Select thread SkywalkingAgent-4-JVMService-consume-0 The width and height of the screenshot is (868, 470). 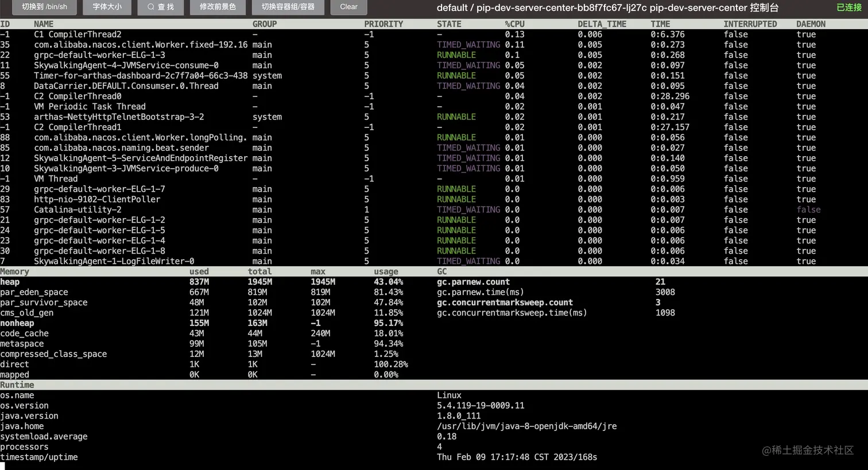[126, 65]
